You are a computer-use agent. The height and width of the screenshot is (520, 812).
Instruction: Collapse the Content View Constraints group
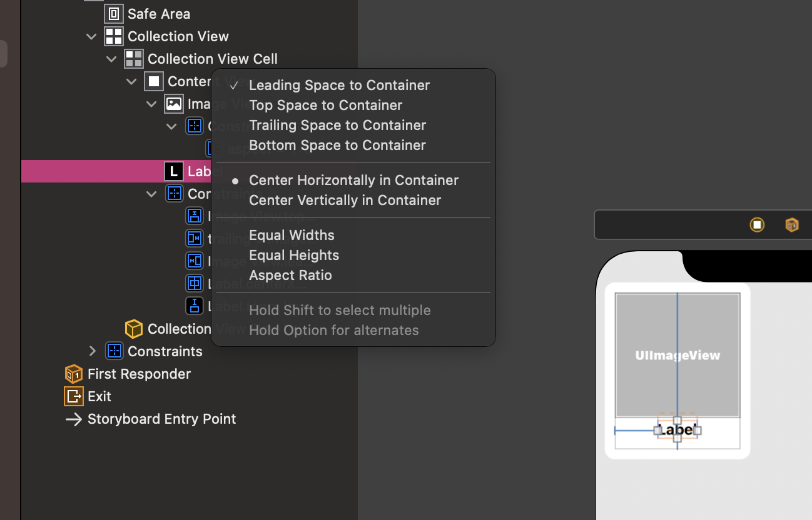click(x=151, y=194)
